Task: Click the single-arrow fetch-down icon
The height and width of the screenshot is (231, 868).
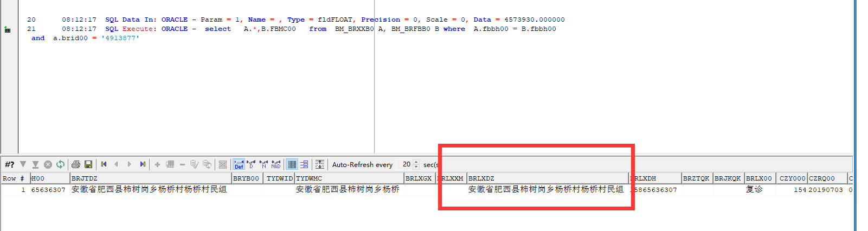Action: (23, 164)
